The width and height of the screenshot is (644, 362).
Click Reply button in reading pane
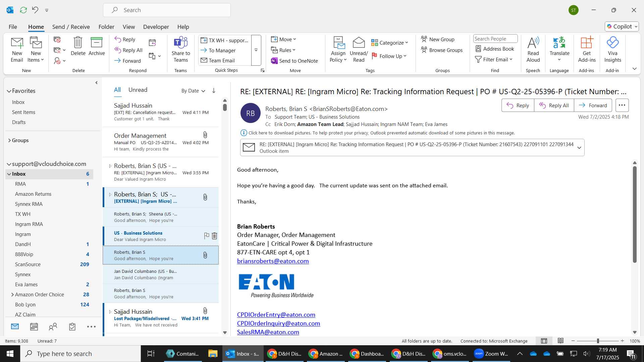click(518, 105)
